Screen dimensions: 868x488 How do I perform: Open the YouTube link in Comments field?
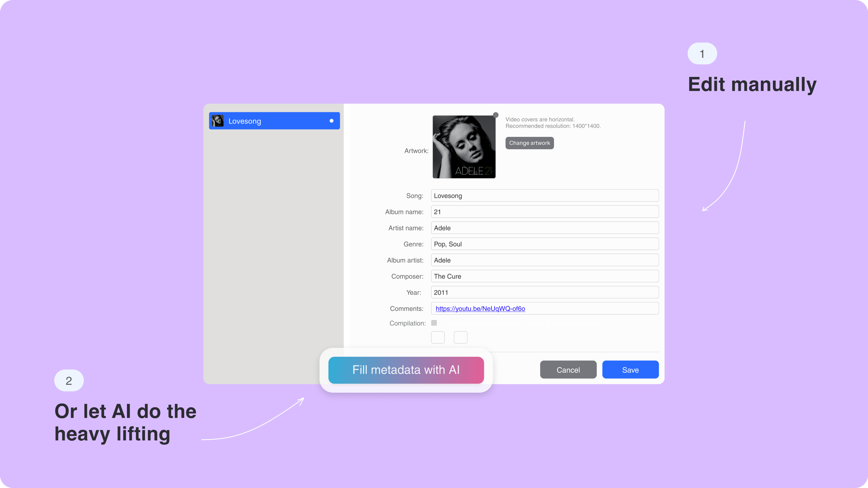pyautogui.click(x=480, y=309)
